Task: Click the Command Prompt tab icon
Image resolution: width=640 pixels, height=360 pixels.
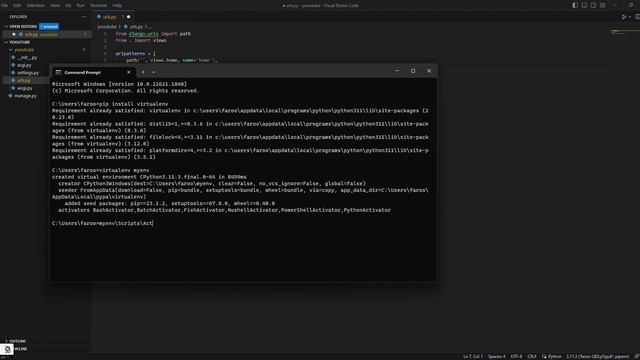Action: (58, 72)
